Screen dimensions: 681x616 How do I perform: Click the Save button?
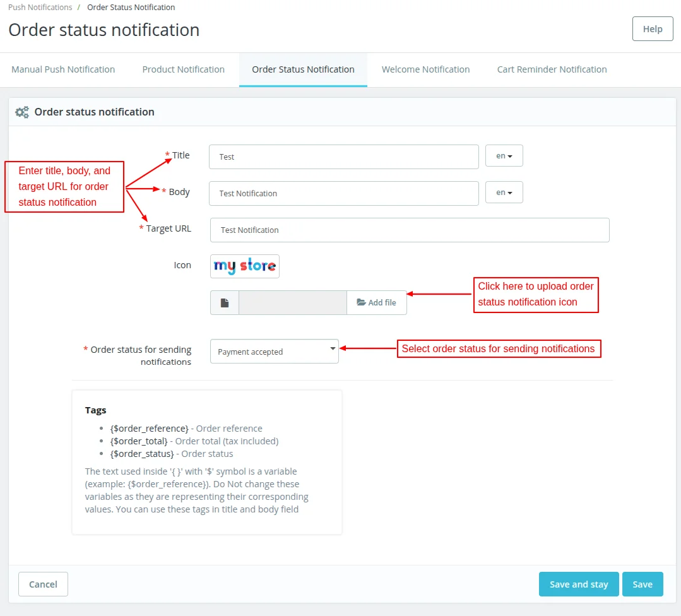(x=643, y=584)
